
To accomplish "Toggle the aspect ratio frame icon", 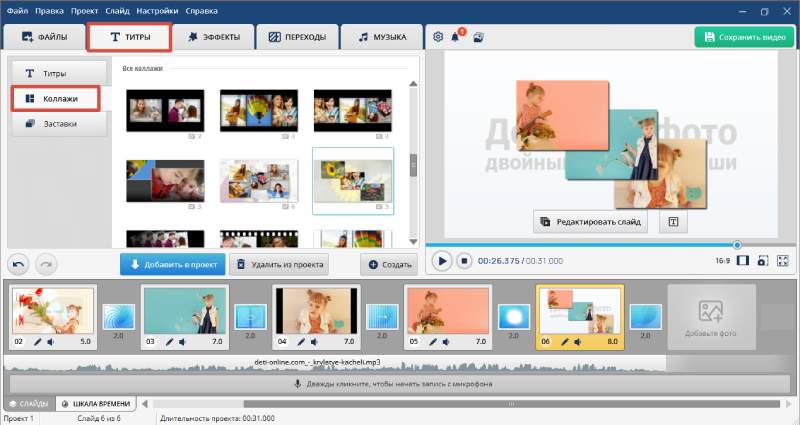I will (743, 261).
